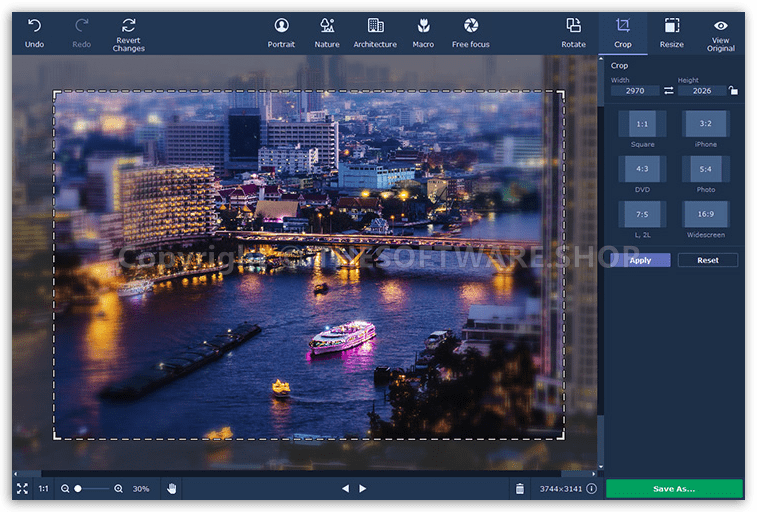This screenshot has height=512, width=757.
Task: Toggle View Original eye icon
Action: click(x=720, y=26)
